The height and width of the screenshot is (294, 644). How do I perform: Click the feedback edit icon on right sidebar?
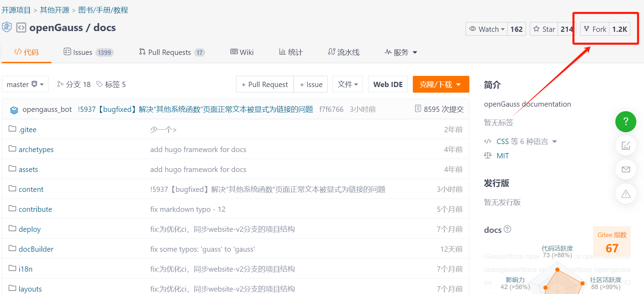pyautogui.click(x=625, y=145)
